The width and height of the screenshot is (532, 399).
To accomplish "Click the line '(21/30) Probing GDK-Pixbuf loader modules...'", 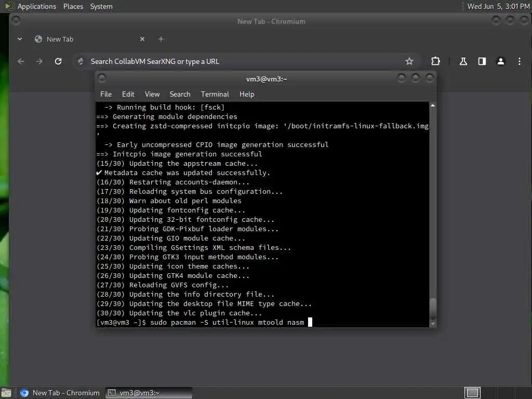I will 188,229.
